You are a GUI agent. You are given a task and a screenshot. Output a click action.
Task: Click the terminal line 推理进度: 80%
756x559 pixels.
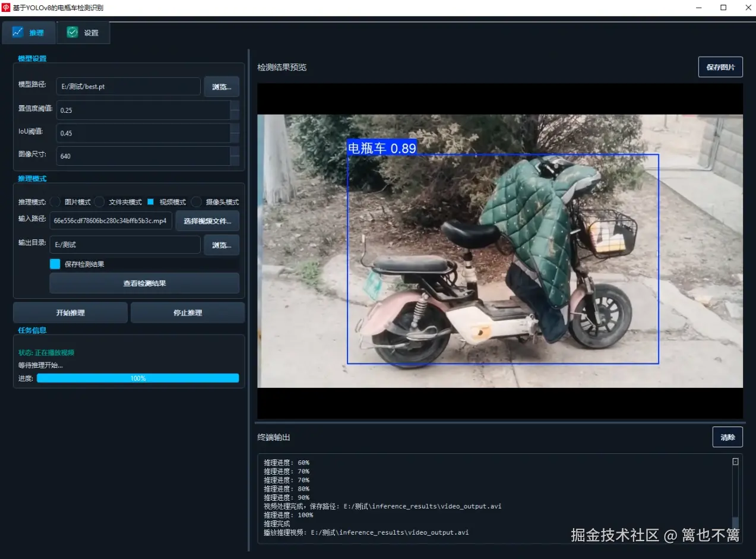click(286, 489)
